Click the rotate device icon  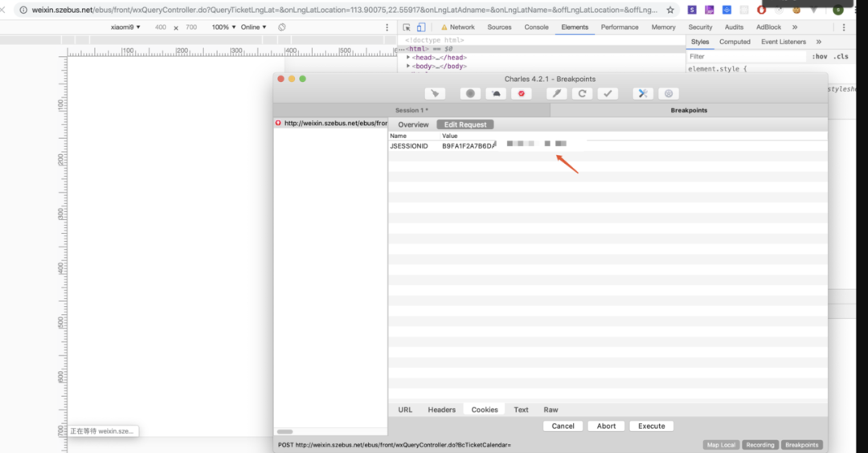[282, 27]
